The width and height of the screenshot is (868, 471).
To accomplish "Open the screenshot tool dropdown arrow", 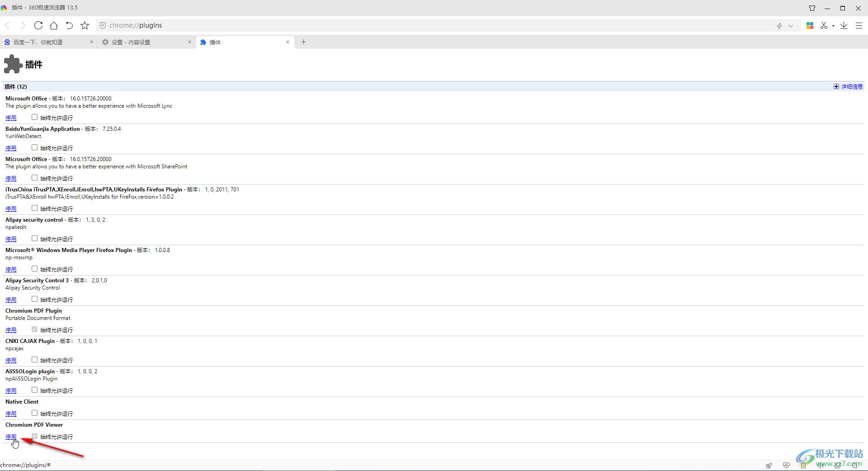I will click(x=833, y=26).
